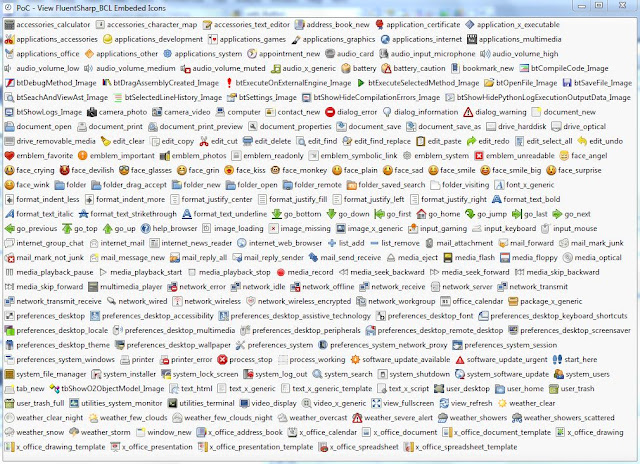
Task: Click the battery_caution icon
Action: tap(386, 69)
